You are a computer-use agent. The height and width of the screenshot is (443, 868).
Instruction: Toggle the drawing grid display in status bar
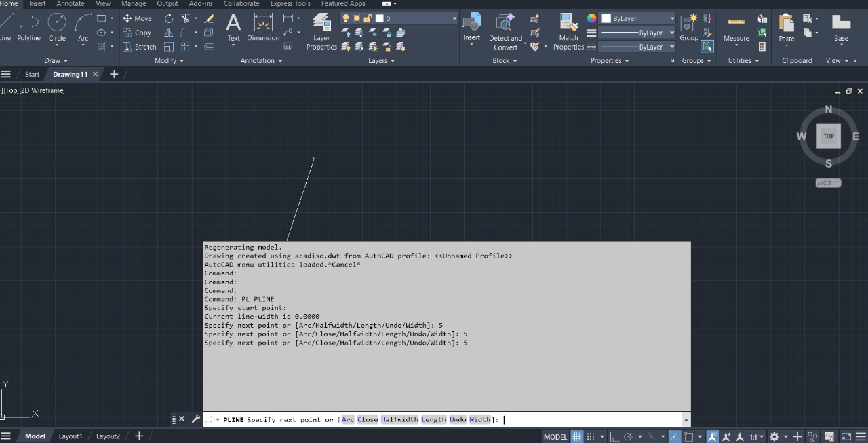[576, 437]
